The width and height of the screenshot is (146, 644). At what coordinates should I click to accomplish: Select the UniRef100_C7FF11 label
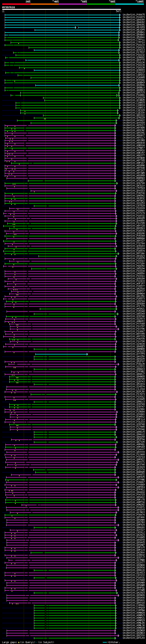click(133, 40)
